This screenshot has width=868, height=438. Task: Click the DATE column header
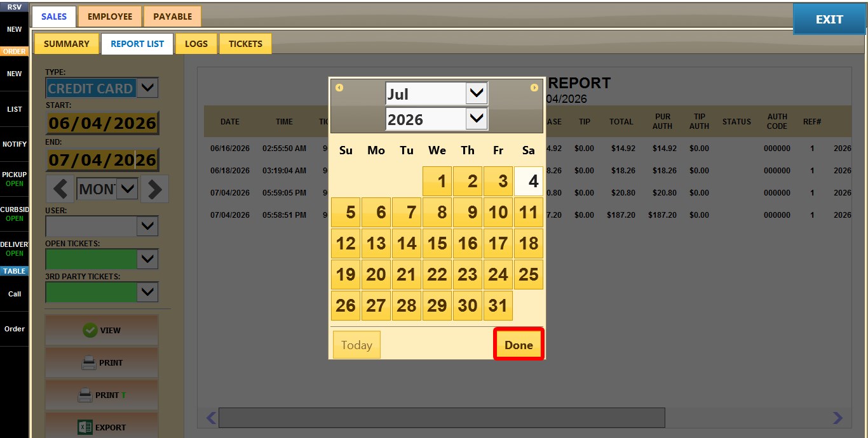tap(230, 122)
